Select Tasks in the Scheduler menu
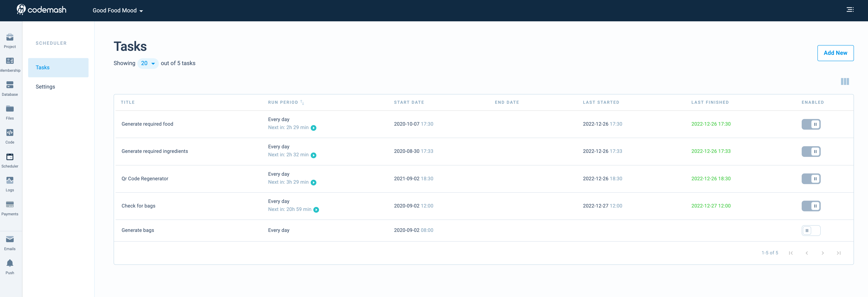 [x=58, y=68]
